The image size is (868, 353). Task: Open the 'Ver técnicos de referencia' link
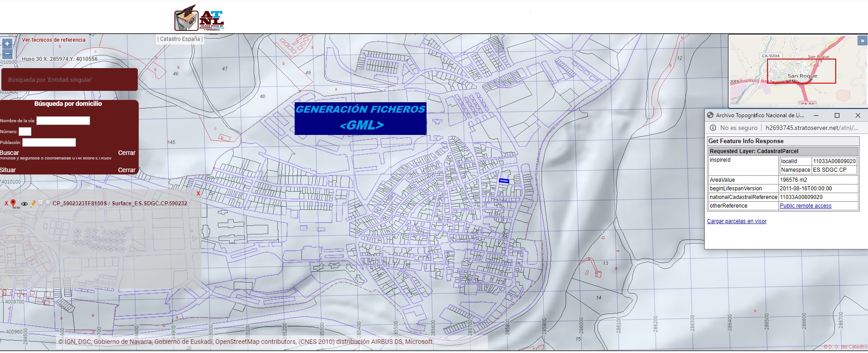point(54,40)
